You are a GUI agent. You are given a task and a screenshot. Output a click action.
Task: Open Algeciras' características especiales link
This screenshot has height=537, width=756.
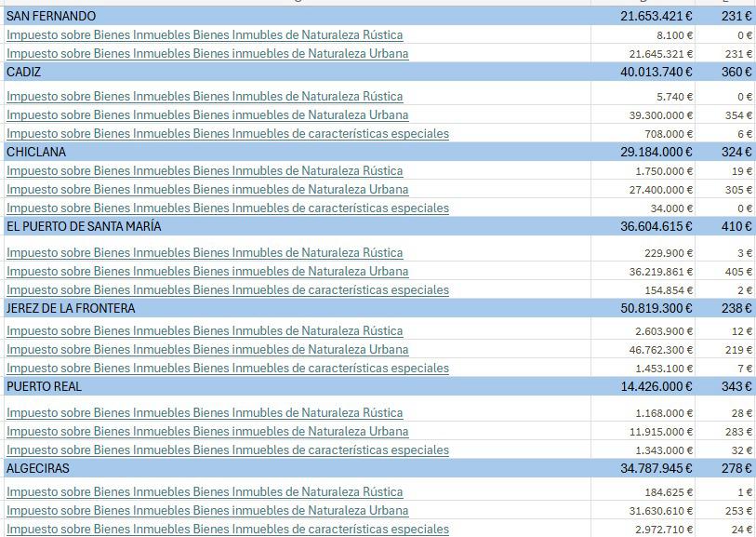click(227, 529)
